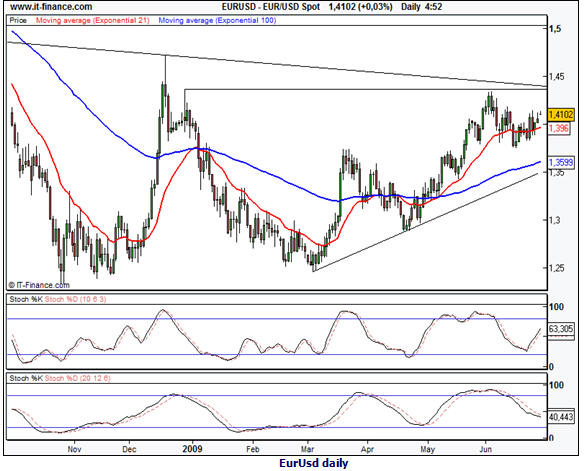Click the 1,45 price axis label
The image size is (584, 471).
[x=555, y=76]
